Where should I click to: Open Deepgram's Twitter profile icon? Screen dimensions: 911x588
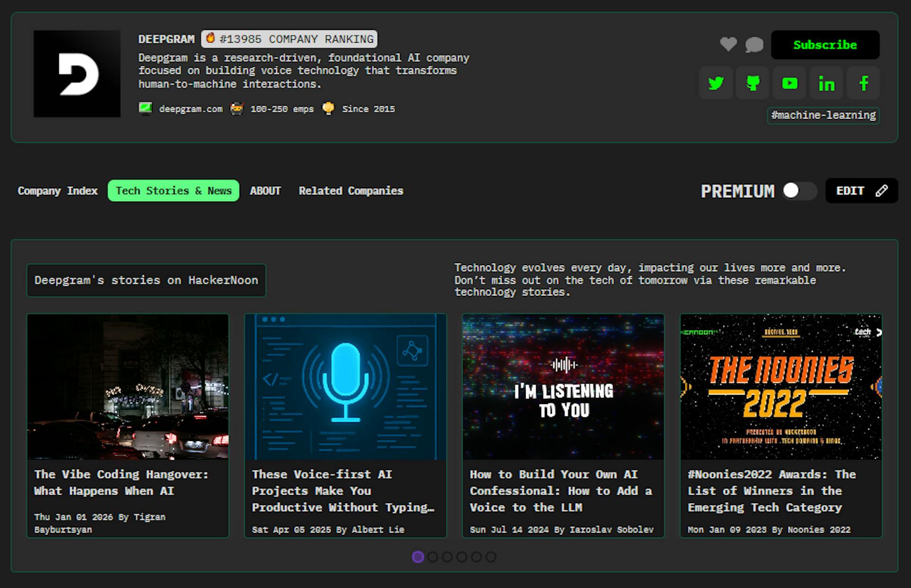[x=716, y=83]
